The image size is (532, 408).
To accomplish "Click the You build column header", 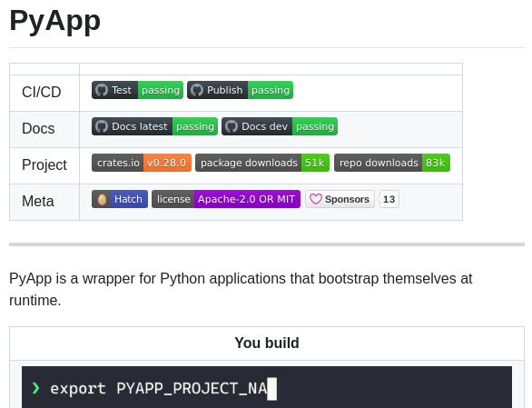I will pyautogui.click(x=267, y=343).
